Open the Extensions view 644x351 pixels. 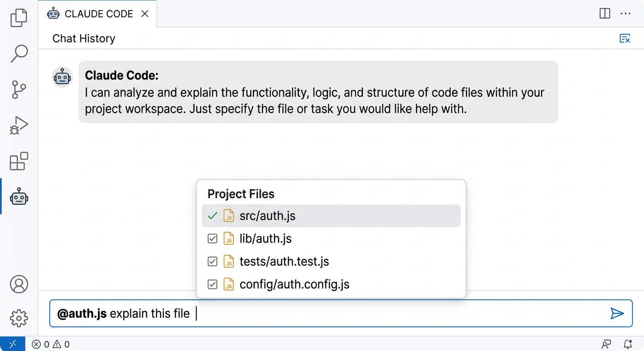tap(19, 161)
